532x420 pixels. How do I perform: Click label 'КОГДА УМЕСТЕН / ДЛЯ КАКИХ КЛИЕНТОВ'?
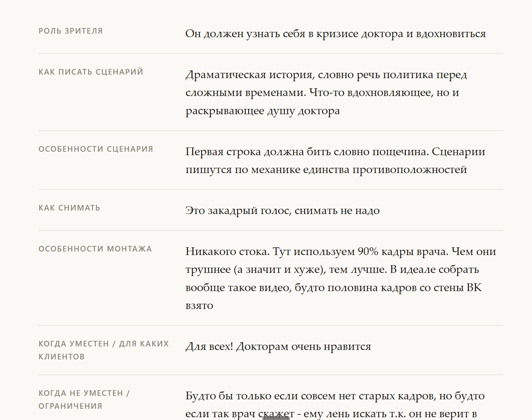point(104,350)
